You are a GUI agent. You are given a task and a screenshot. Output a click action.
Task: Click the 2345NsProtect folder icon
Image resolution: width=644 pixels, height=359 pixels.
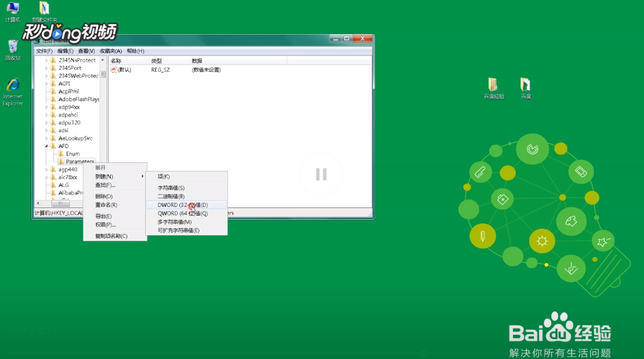click(x=53, y=60)
